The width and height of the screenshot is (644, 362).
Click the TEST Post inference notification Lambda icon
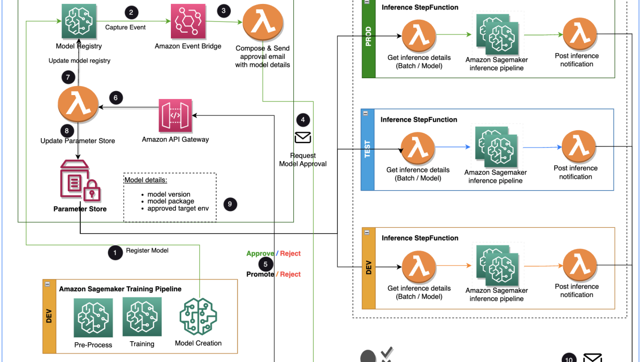coord(579,147)
